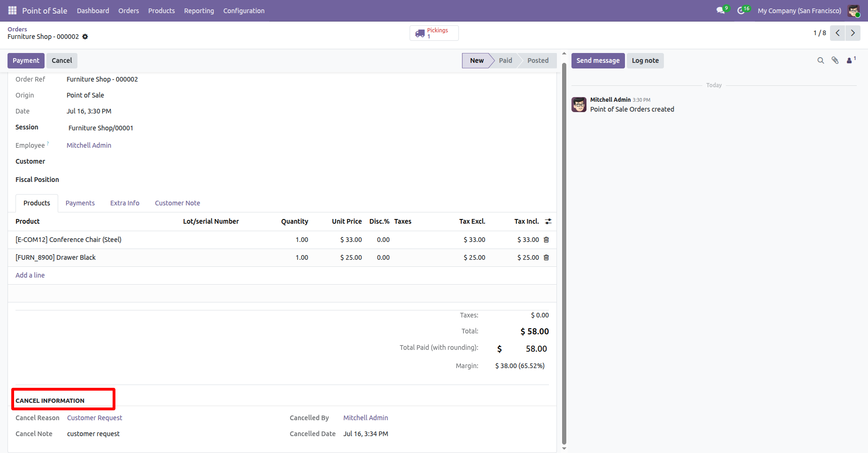Delete the Drawer Black line with trash icon

(x=546, y=257)
